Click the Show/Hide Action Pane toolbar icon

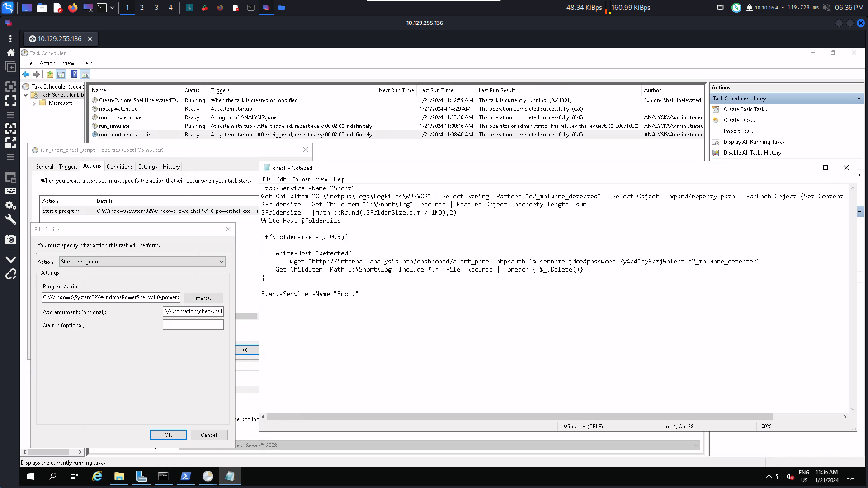click(85, 75)
